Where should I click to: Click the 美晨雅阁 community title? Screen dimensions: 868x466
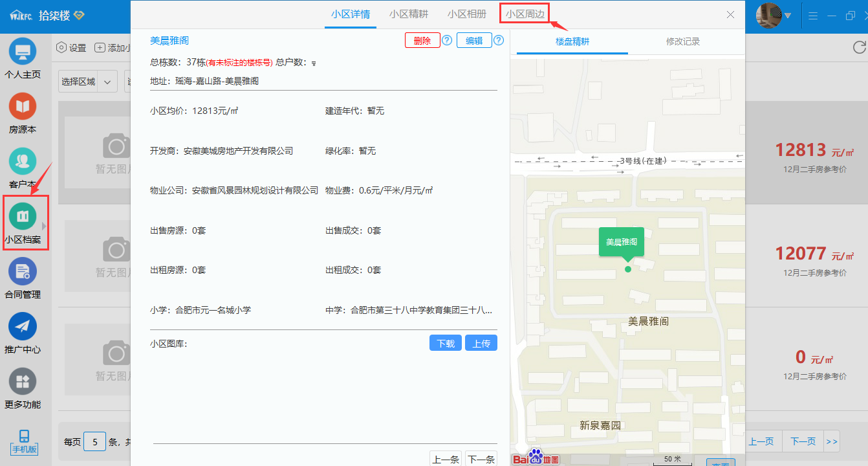169,40
